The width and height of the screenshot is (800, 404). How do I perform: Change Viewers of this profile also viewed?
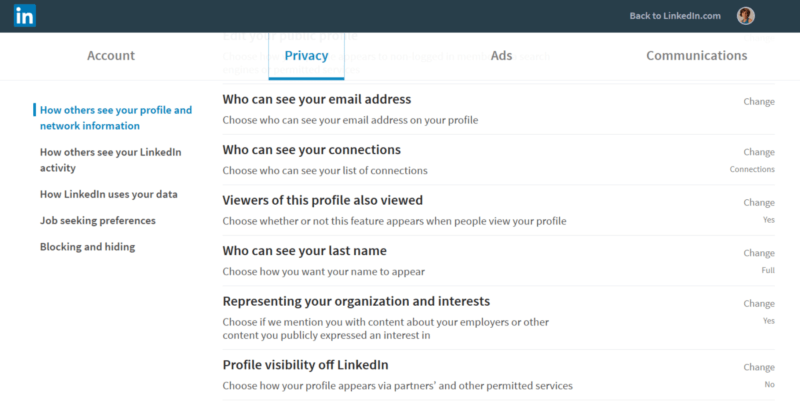coord(759,203)
